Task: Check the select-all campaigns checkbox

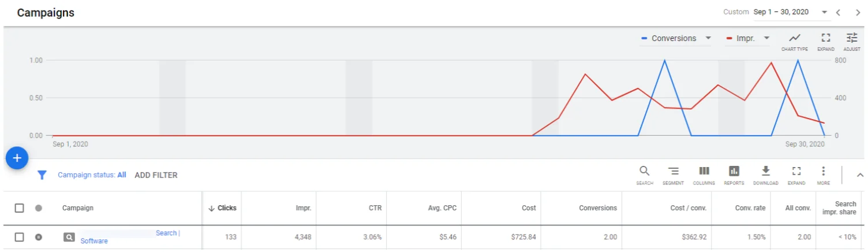Action: 20,208
